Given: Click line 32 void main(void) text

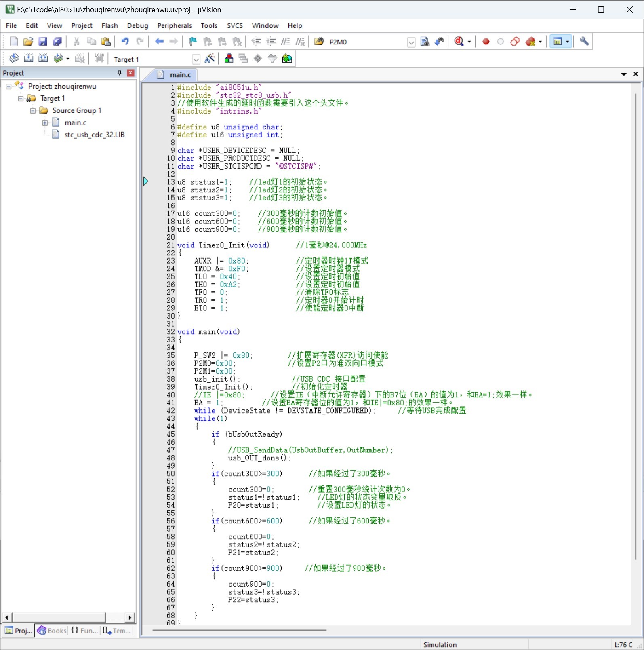Looking at the screenshot, I should [x=208, y=332].
